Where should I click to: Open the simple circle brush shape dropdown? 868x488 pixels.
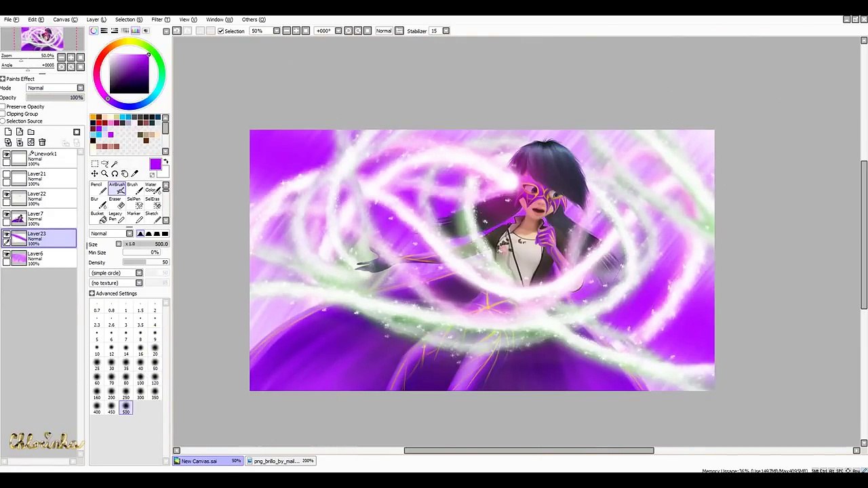116,273
